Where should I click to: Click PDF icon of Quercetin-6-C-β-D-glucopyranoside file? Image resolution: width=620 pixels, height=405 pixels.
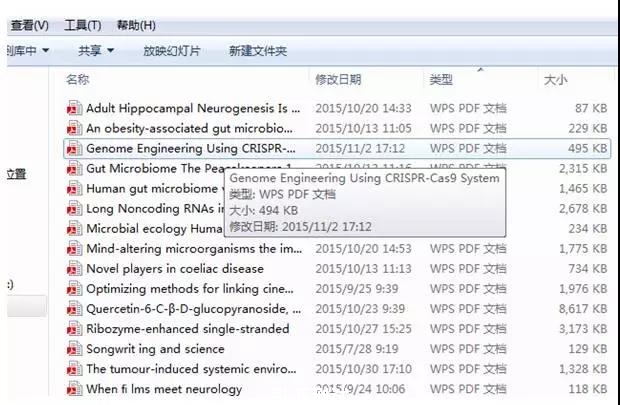73,308
